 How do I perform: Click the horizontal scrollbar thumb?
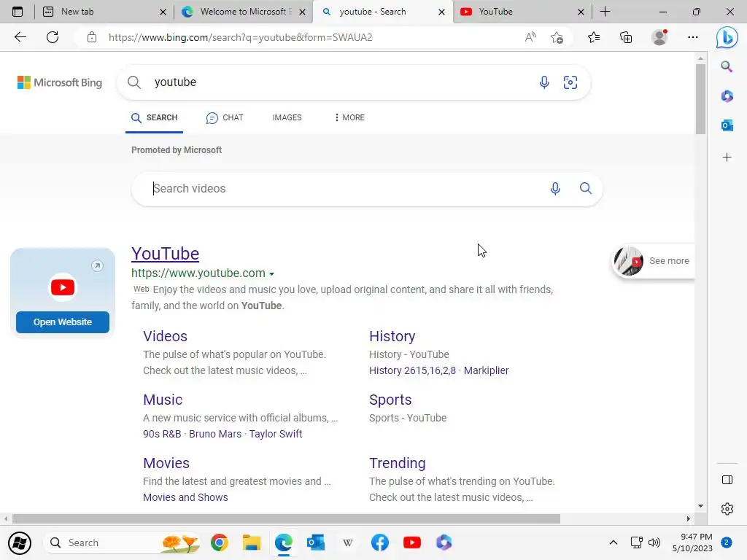pos(286,518)
